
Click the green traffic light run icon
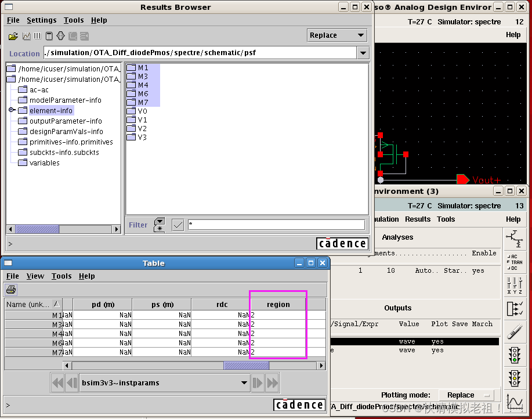tap(515, 355)
